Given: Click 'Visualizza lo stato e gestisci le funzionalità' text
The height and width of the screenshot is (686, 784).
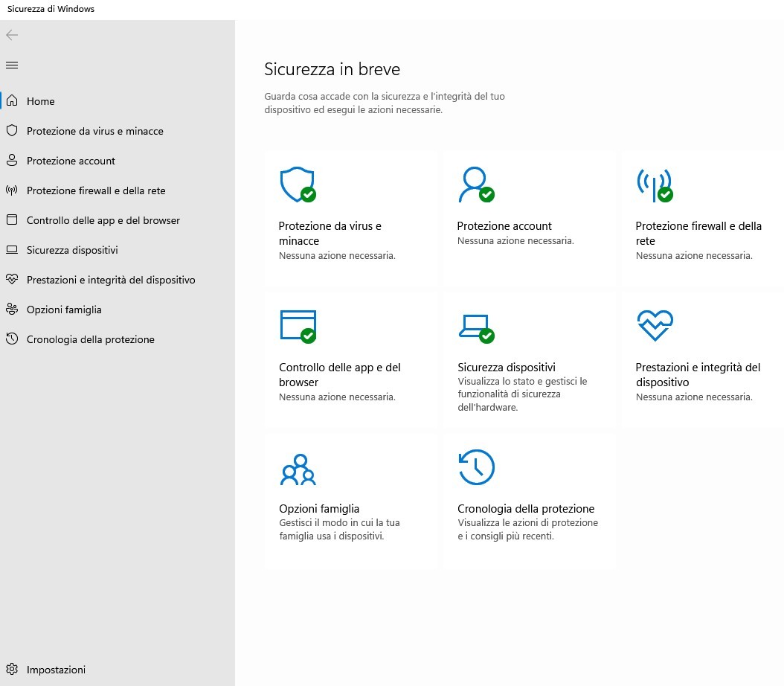Looking at the screenshot, I should 522,394.
